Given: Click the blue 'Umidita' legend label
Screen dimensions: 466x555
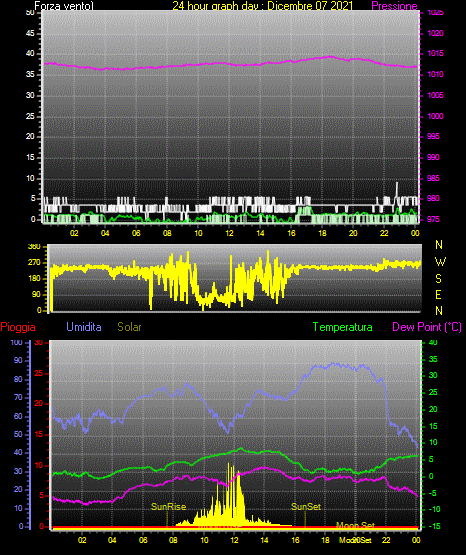Looking at the screenshot, I should (84, 327).
